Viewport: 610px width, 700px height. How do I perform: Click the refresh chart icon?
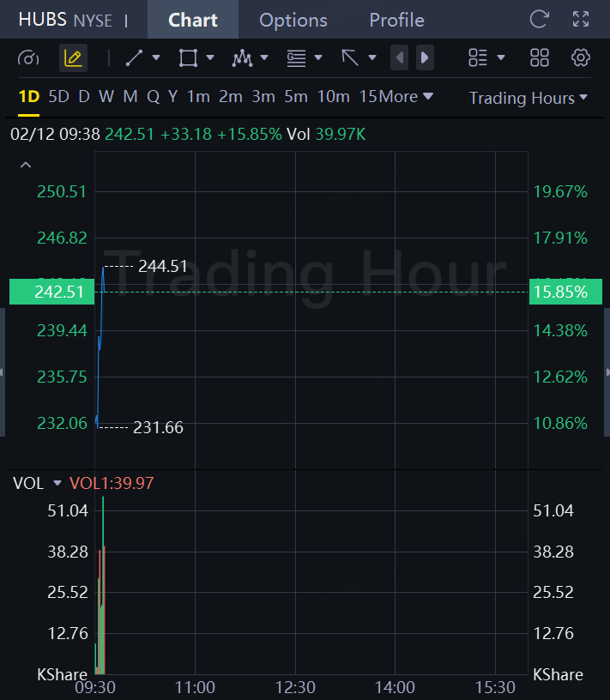click(539, 19)
